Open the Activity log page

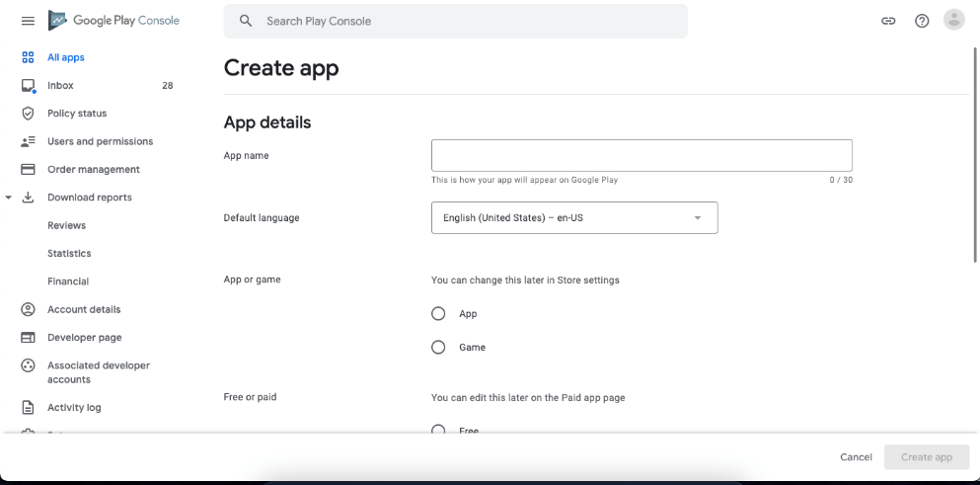[74, 408]
